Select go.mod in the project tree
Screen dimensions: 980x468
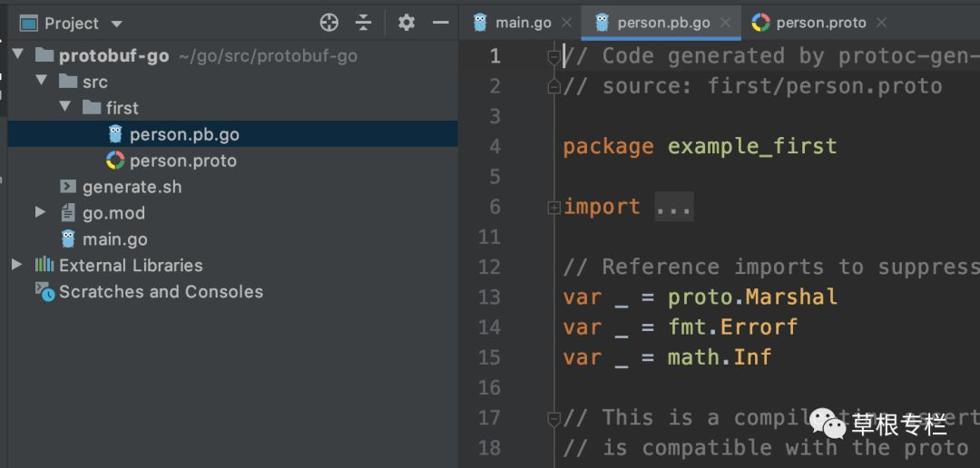point(113,213)
